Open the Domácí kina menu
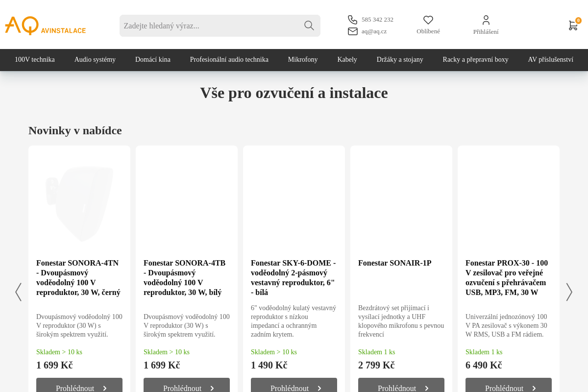 [x=153, y=60]
